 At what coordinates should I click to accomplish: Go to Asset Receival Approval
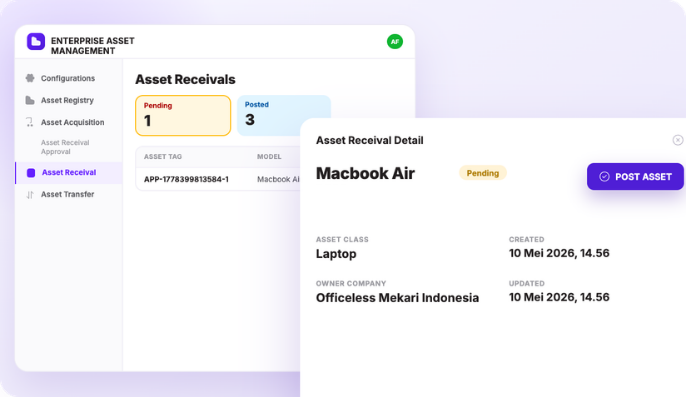tap(65, 147)
